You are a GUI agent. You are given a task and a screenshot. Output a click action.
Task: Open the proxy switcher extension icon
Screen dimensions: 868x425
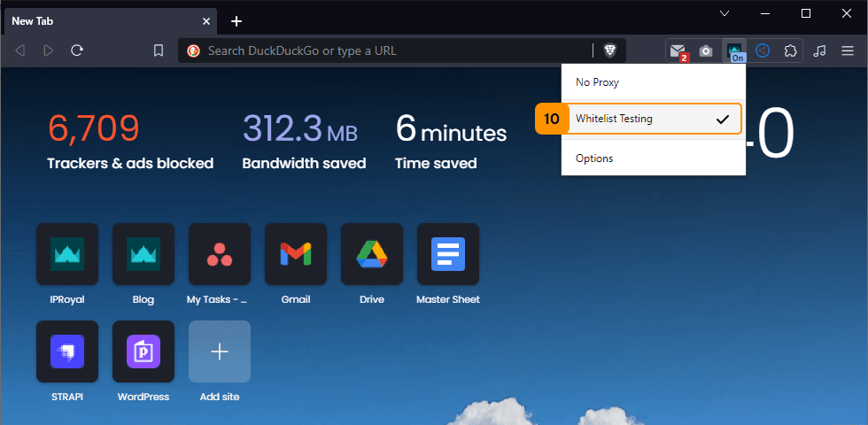click(734, 51)
